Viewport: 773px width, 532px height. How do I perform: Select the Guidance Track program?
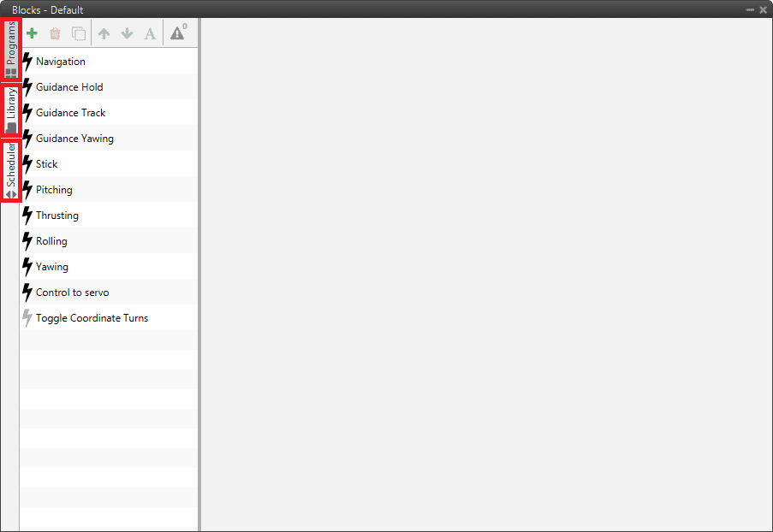click(109, 113)
